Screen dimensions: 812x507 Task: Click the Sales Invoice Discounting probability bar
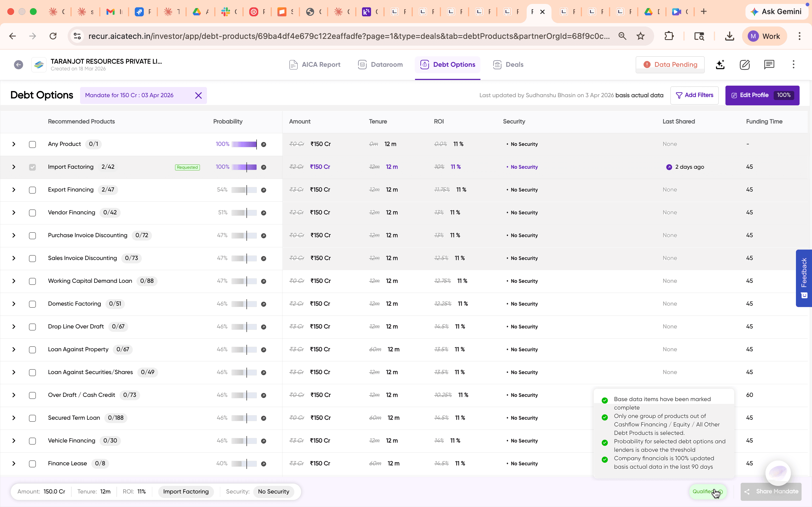244,258
